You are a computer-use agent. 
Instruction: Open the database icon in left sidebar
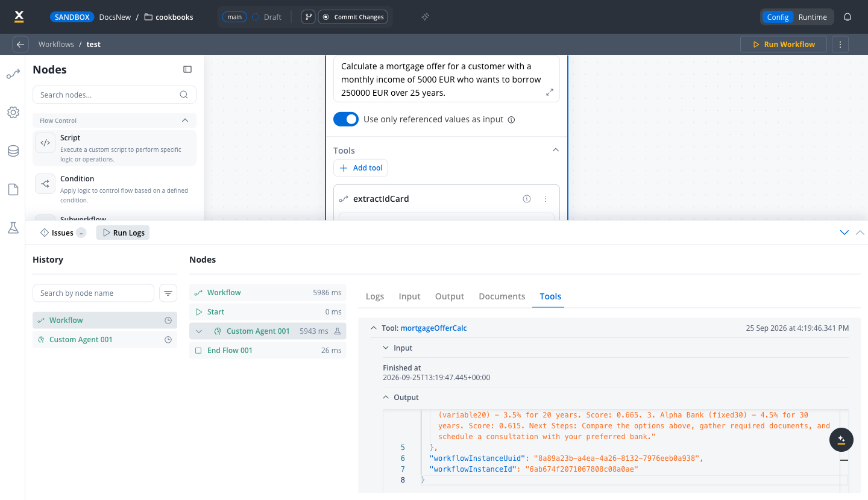[13, 151]
